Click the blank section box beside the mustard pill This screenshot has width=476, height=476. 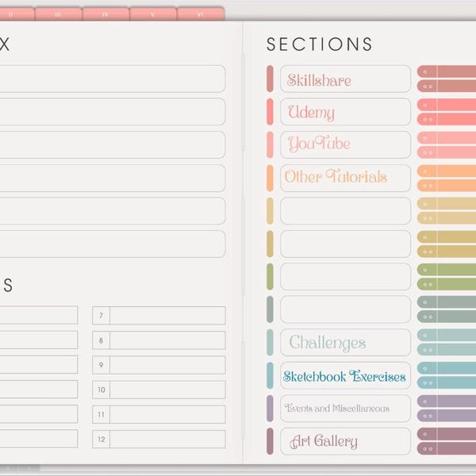point(345,244)
